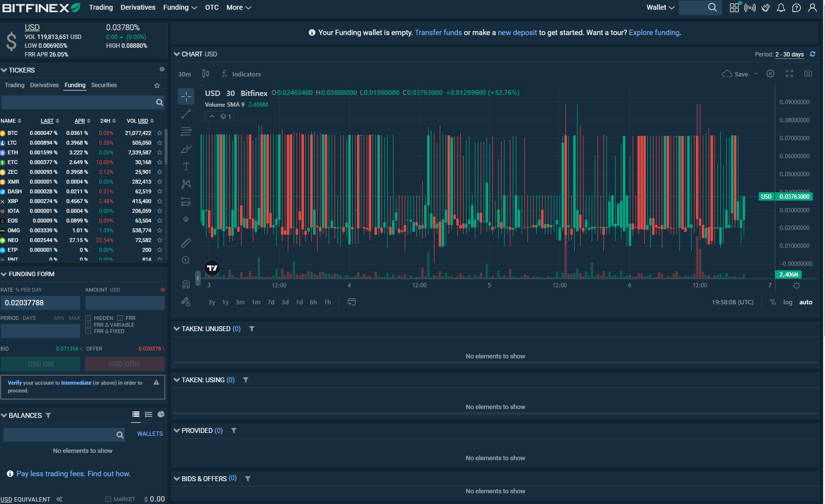
Task: Collapse the Balances panel
Action: [4, 415]
